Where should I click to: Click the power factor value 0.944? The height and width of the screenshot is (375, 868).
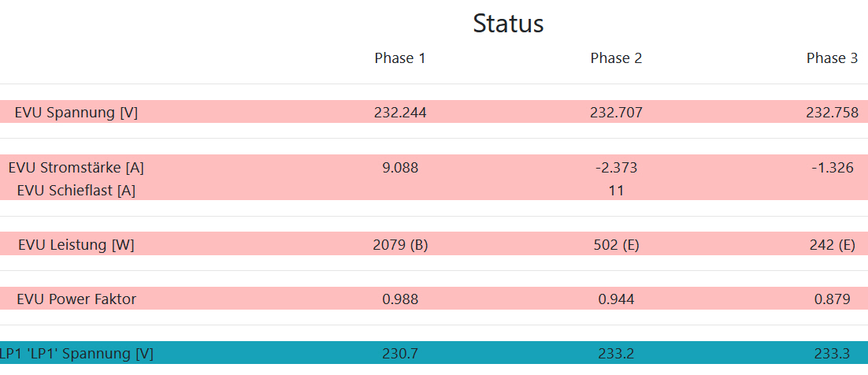616,299
